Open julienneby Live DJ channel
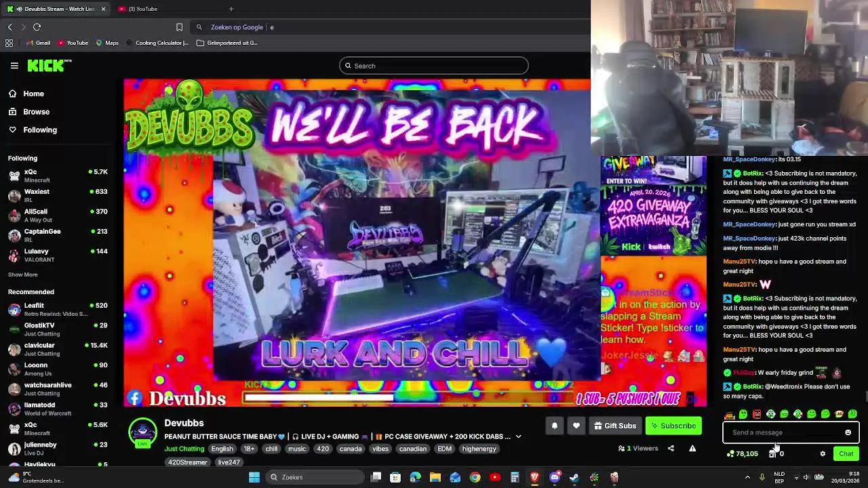 coord(58,448)
